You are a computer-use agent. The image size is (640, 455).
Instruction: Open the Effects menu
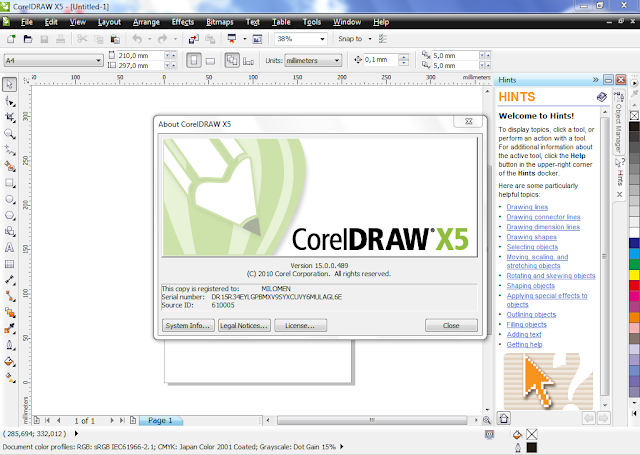(182, 22)
